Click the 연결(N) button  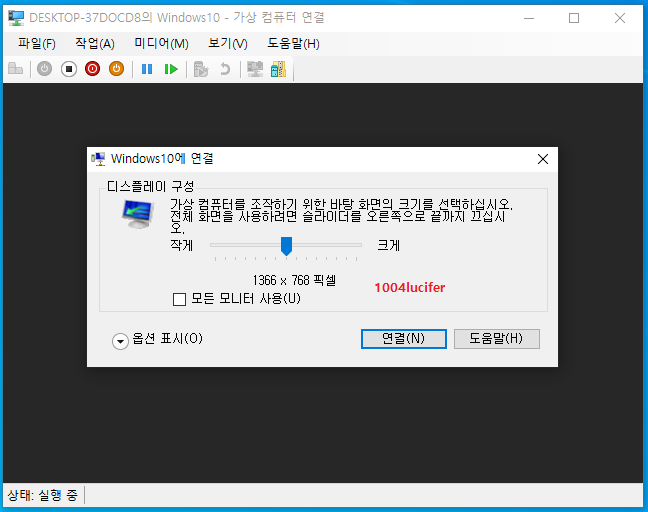(x=404, y=339)
